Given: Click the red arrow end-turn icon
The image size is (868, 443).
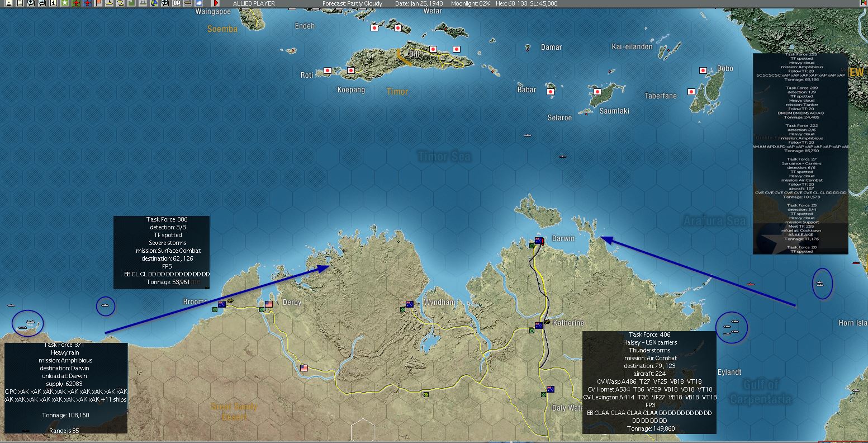Looking at the screenshot, I should (x=216, y=3).
